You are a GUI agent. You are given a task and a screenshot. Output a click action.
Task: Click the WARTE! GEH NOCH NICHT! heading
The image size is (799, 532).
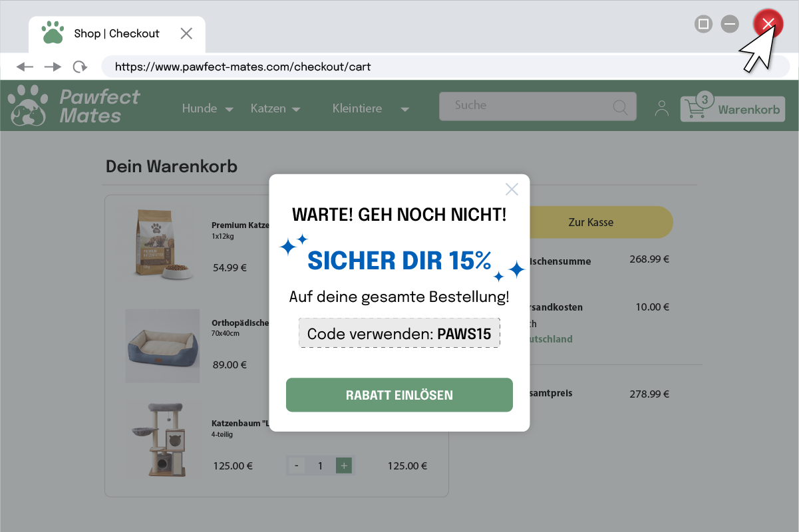click(399, 215)
